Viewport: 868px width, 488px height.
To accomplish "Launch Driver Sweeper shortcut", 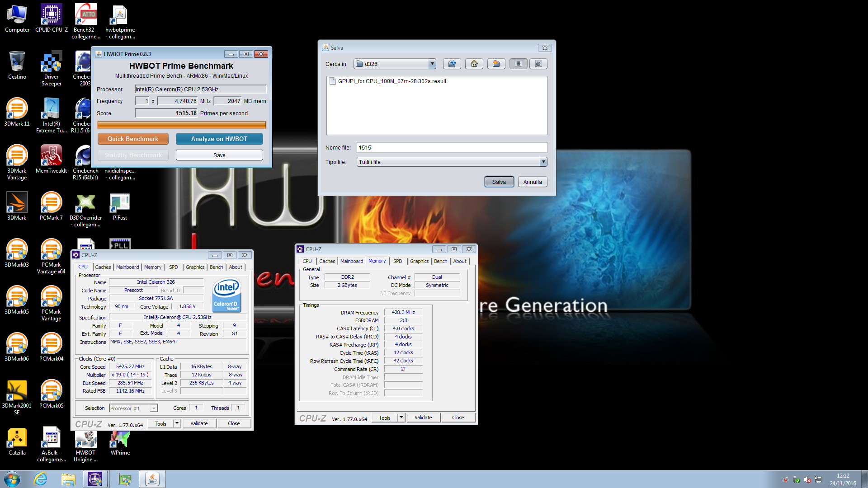I will coord(52,68).
